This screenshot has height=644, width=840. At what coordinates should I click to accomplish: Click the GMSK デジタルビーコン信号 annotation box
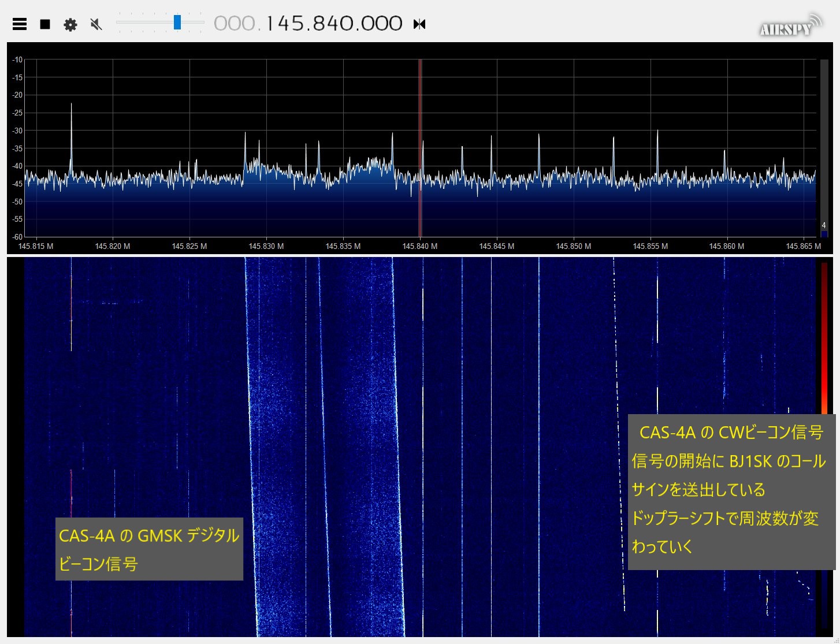(x=148, y=549)
